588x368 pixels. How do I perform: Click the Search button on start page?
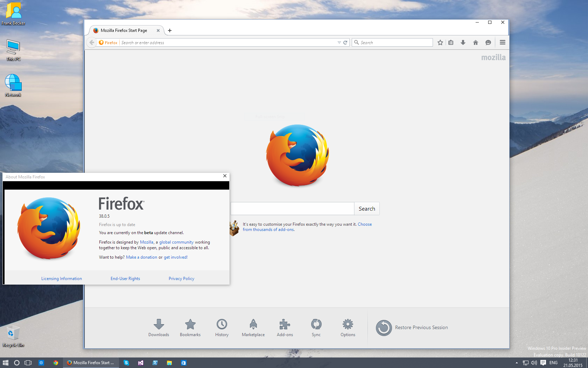click(x=367, y=209)
